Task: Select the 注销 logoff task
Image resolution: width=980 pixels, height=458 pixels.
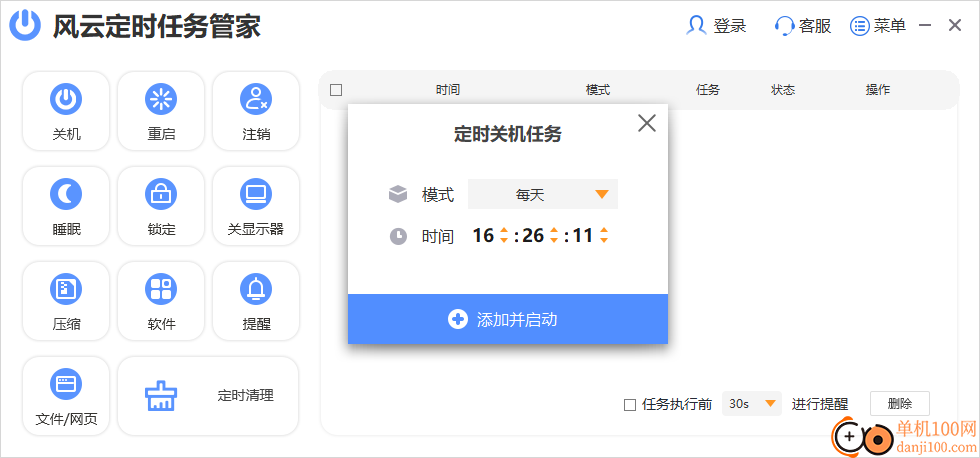Action: pyautogui.click(x=256, y=111)
